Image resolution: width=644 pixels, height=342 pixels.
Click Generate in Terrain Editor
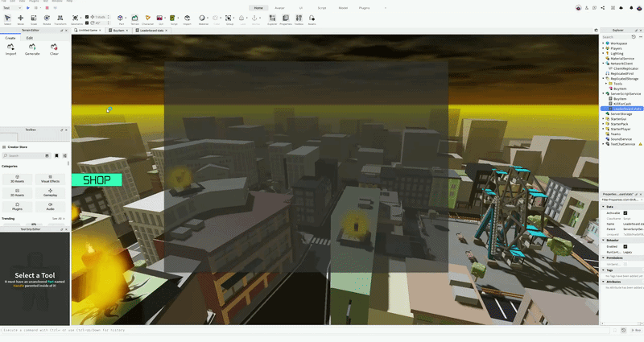pyautogui.click(x=32, y=49)
